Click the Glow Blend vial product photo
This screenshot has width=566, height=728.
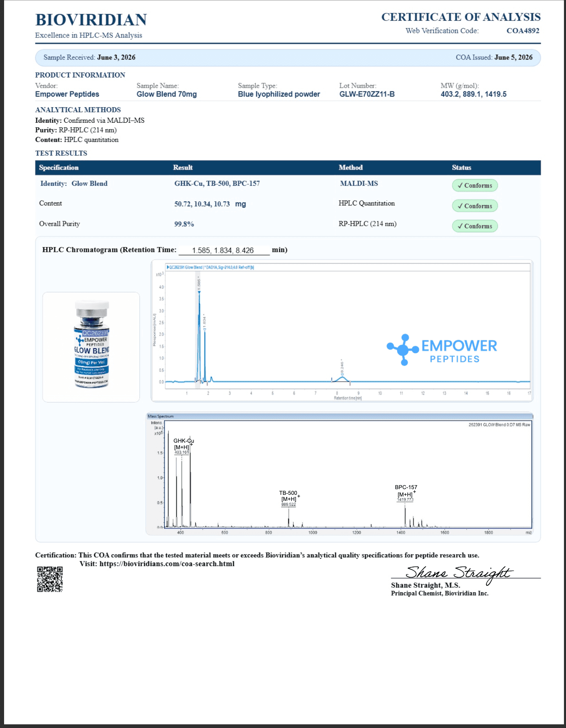(91, 345)
